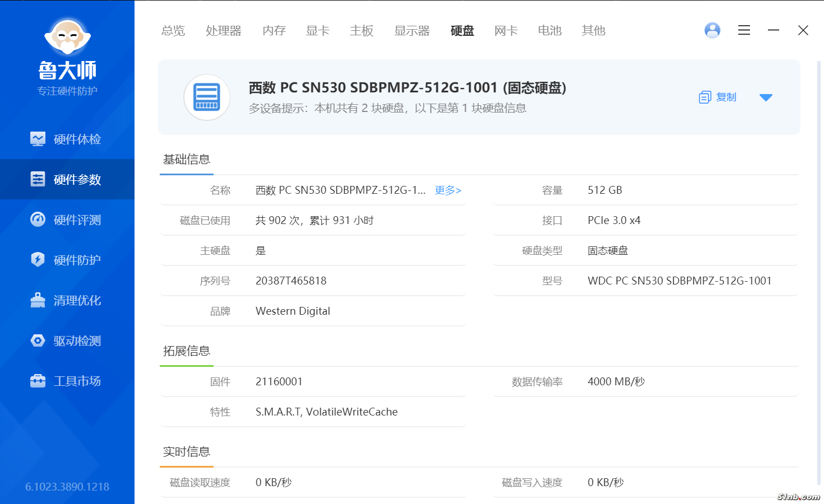Click the disk serial number 20387T465818
824x504 pixels.
tap(291, 281)
